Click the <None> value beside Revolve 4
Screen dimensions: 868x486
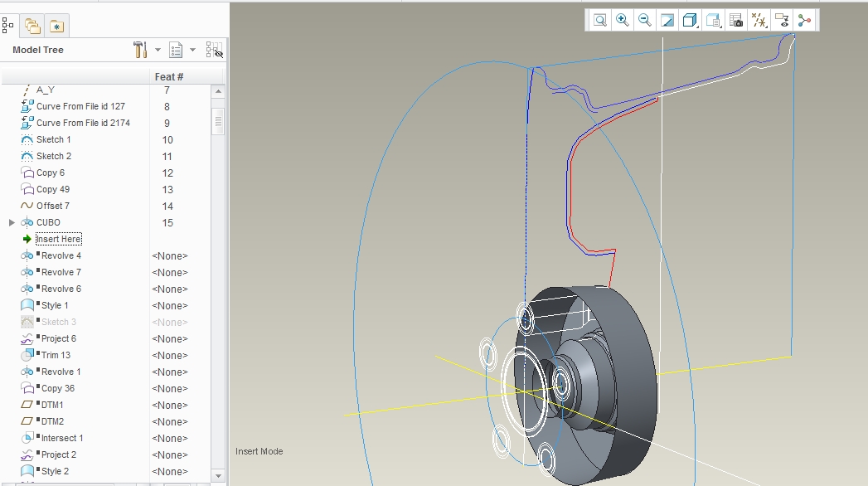click(170, 255)
